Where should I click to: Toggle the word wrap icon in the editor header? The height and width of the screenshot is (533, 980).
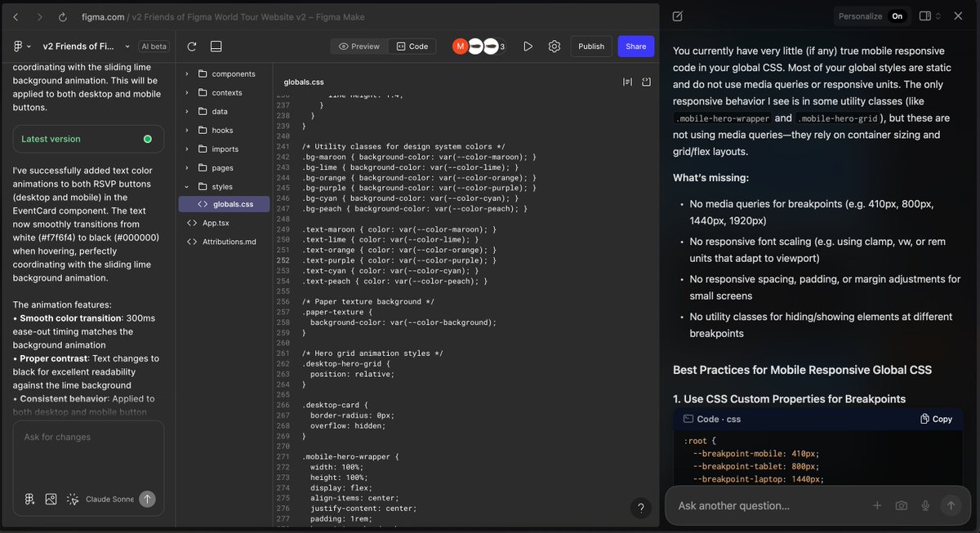pyautogui.click(x=627, y=82)
